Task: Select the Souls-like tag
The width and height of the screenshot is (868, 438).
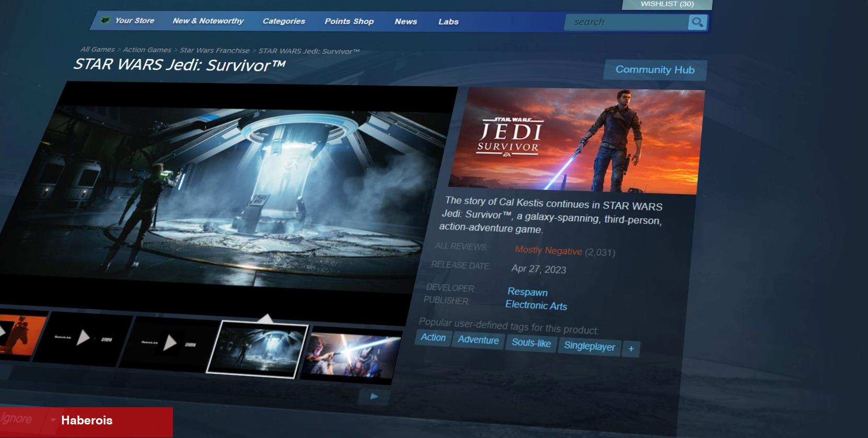Action: [x=531, y=343]
